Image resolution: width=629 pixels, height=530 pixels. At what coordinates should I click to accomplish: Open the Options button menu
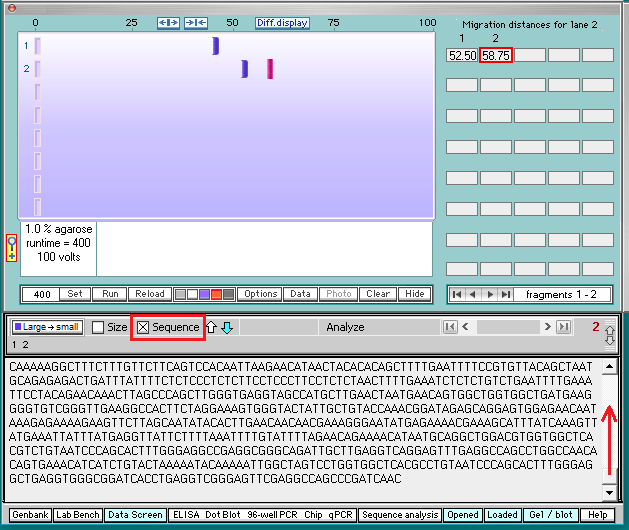[x=260, y=294]
